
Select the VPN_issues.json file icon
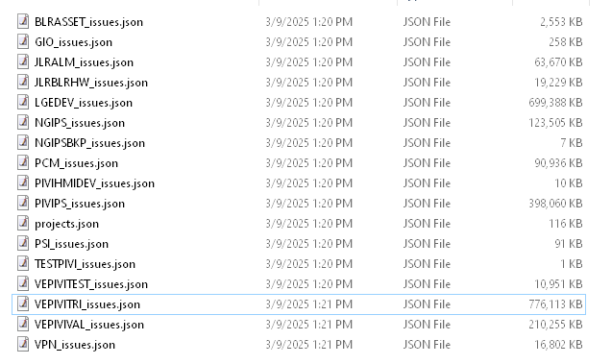[x=23, y=345]
